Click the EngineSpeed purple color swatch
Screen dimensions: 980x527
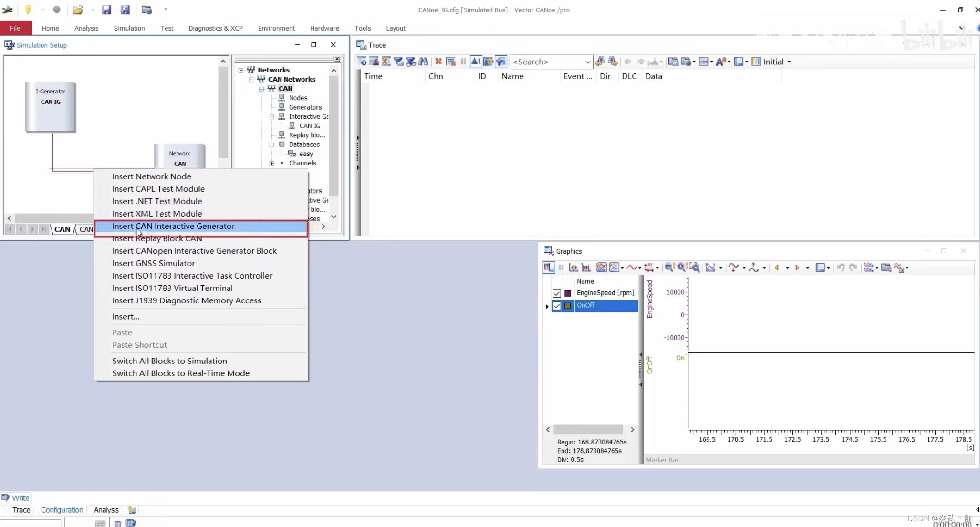coord(568,293)
